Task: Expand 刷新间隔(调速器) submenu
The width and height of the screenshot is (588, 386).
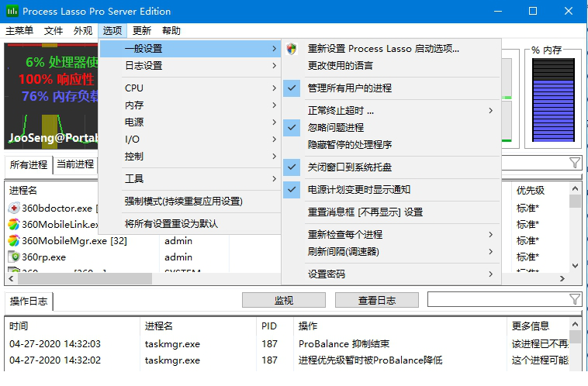Action: pos(392,251)
